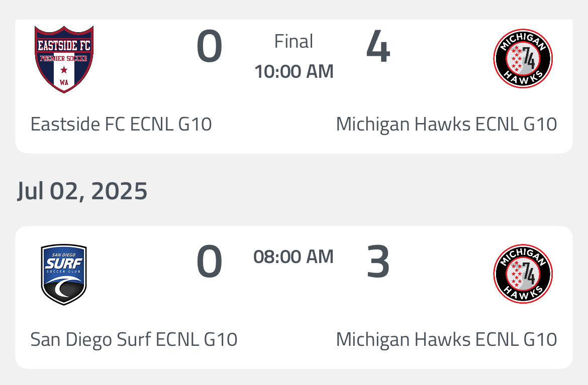Viewport: 588px width, 385px height.
Task: Click the Jul 02, 2025 date header
Action: coord(82,191)
